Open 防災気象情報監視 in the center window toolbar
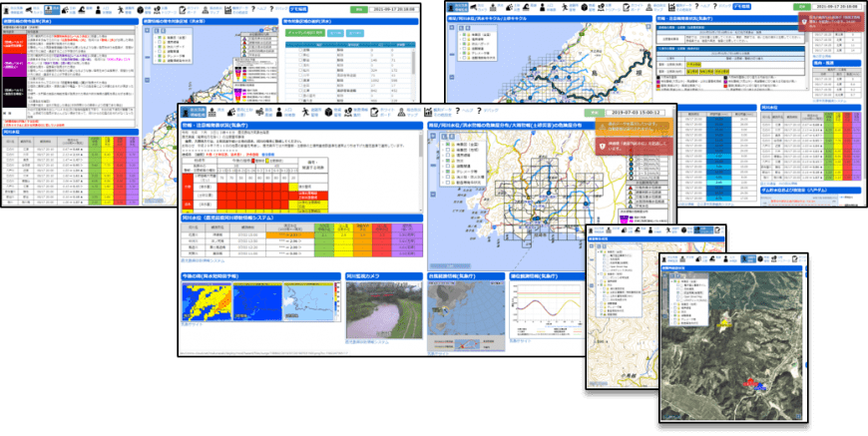The height and width of the screenshot is (436, 868). (x=194, y=113)
